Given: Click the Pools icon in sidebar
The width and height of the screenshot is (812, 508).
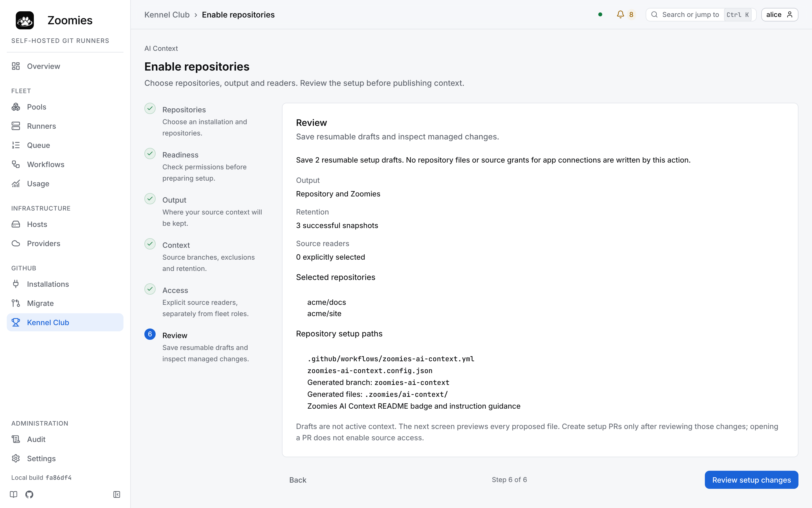Looking at the screenshot, I should 16,107.
